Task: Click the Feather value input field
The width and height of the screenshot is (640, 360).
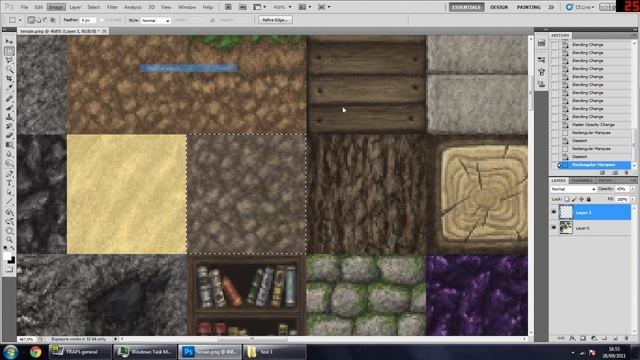Action: click(87, 20)
